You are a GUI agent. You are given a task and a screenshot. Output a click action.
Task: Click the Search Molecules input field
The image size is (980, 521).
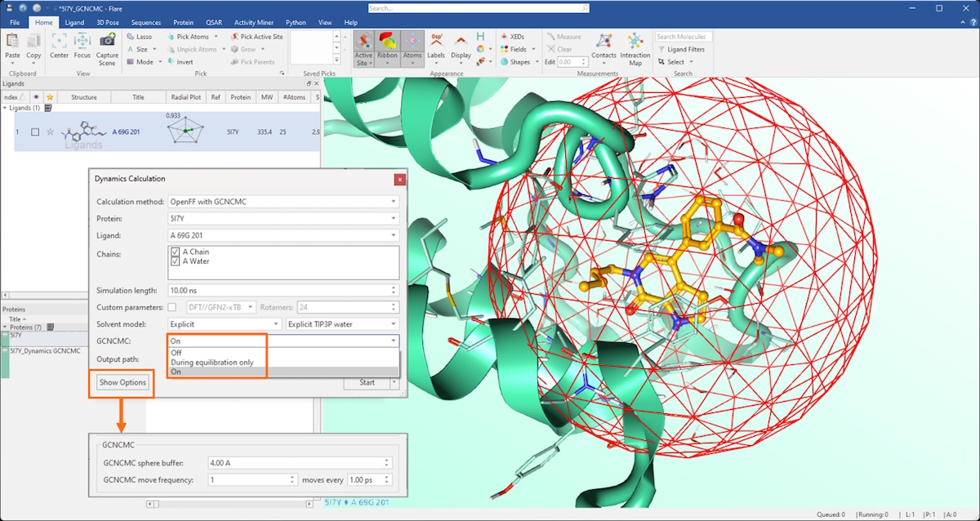[684, 37]
